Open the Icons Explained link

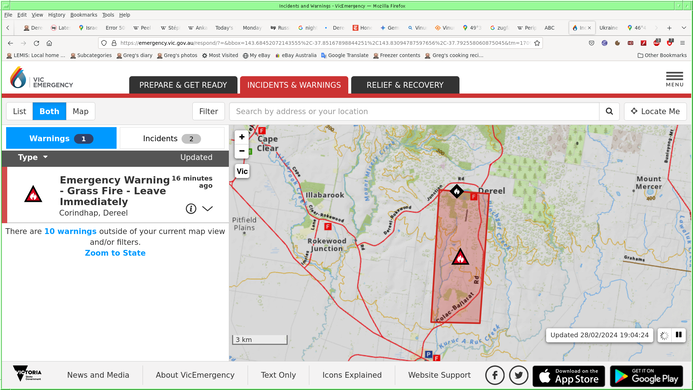(352, 375)
